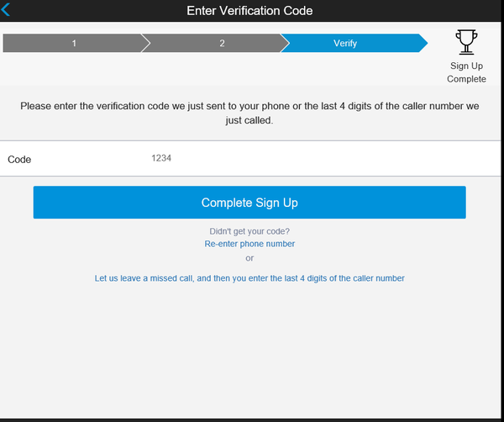Open the Re-enter phone number link
The height and width of the screenshot is (422, 504).
[249, 244]
